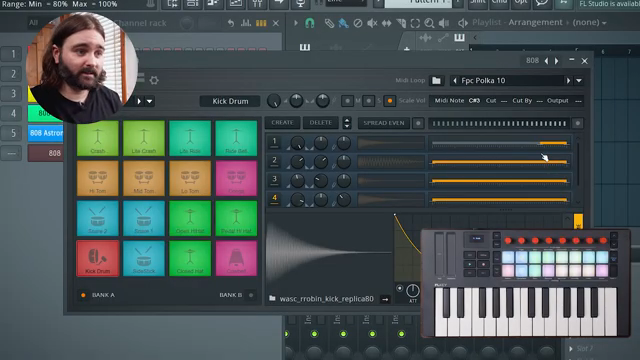The width and height of the screenshot is (640, 360).
Task: Open the Cut group selector
Action: (504, 101)
